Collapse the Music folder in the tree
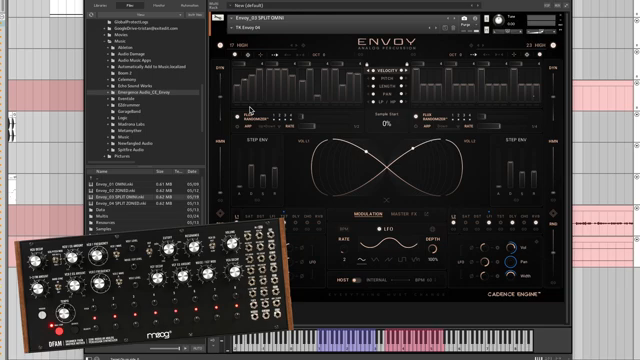640x360 pixels. pyautogui.click(x=104, y=41)
